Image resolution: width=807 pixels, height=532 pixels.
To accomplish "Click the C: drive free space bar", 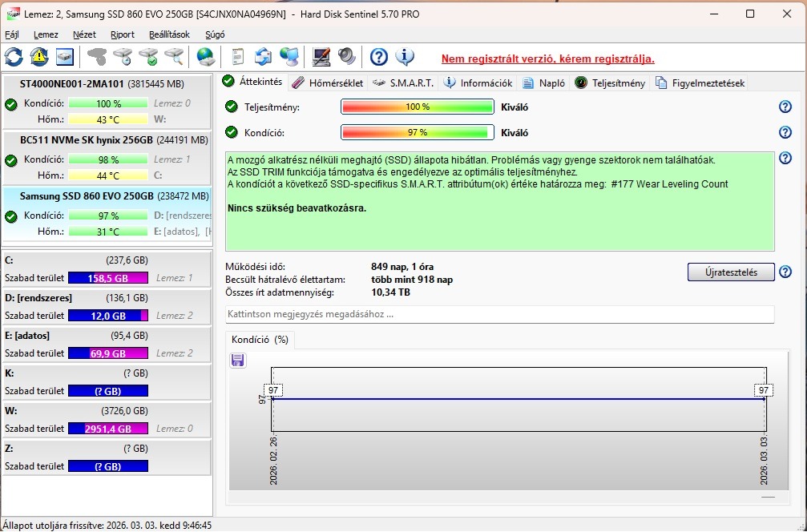I will [108, 278].
